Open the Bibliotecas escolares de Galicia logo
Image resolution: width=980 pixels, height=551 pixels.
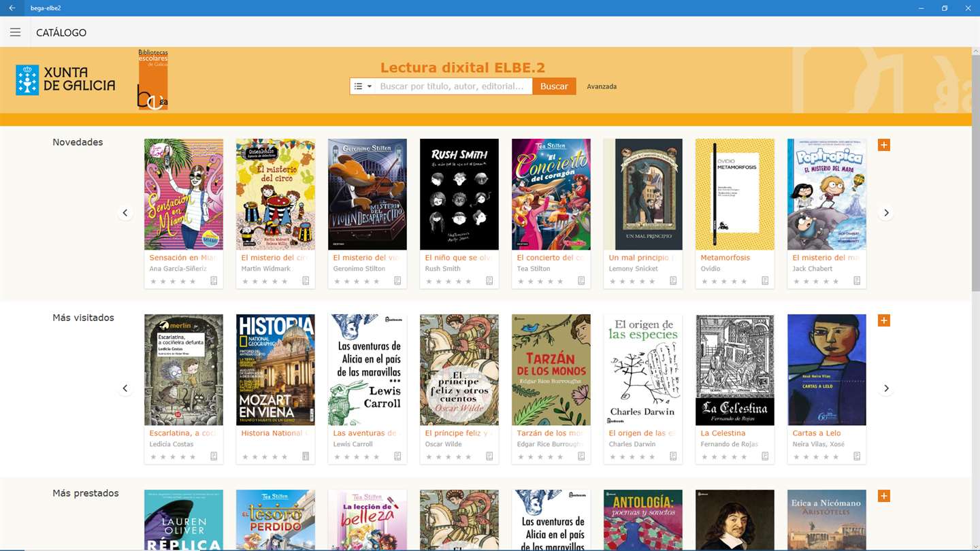[x=152, y=80]
